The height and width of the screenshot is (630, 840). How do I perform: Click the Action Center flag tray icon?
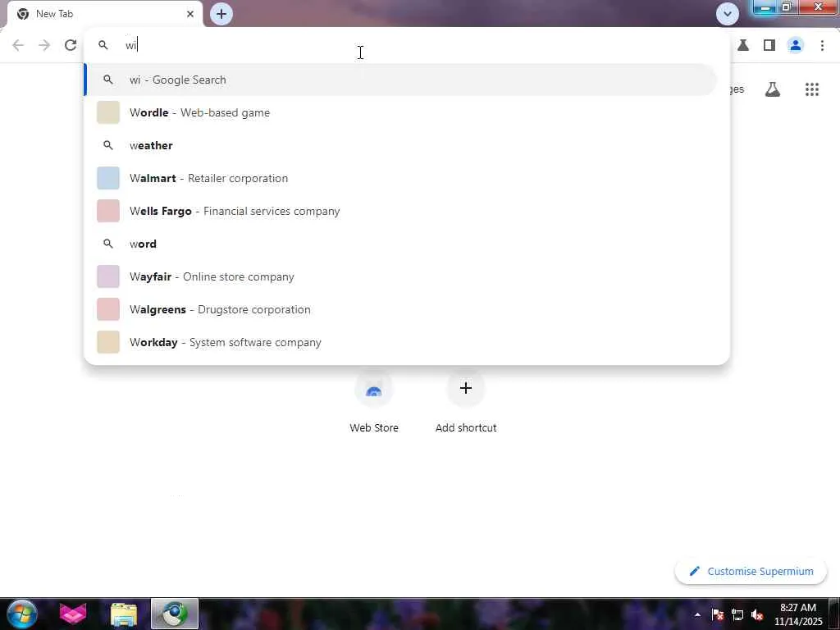coord(718,614)
